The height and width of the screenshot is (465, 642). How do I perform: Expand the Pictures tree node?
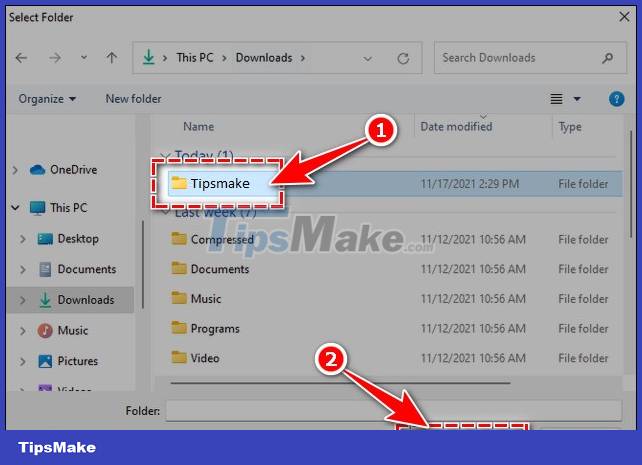(23, 361)
